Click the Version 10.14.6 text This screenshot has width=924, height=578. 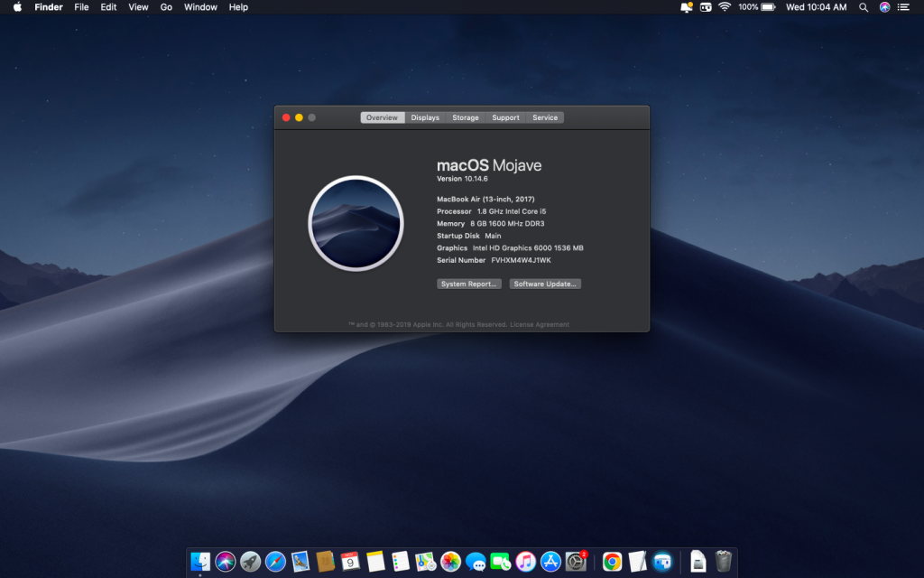click(x=462, y=179)
